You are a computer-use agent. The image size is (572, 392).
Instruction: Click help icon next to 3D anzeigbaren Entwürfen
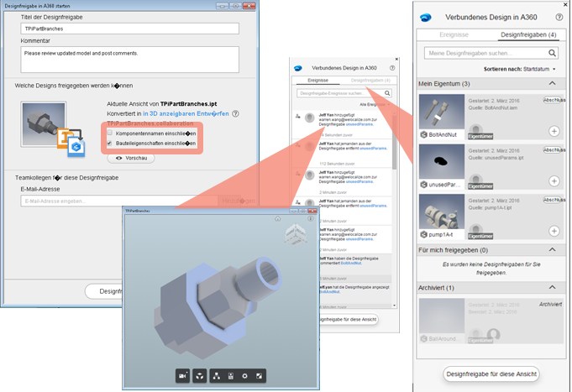pyautogui.click(x=236, y=114)
